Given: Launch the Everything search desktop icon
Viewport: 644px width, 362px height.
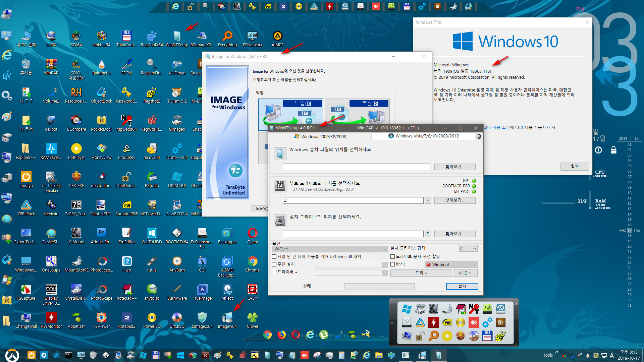Looking at the screenshot, I should click(227, 39).
